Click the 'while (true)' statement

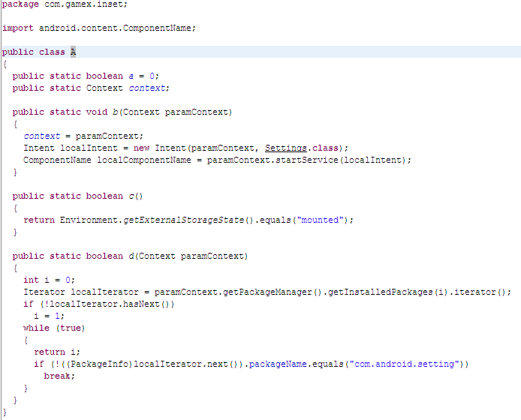(x=54, y=328)
